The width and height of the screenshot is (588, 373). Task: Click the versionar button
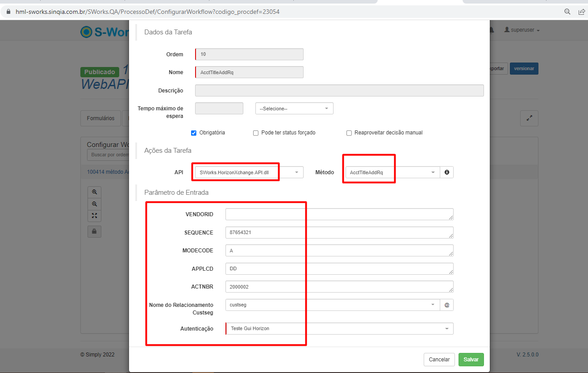tap(524, 68)
